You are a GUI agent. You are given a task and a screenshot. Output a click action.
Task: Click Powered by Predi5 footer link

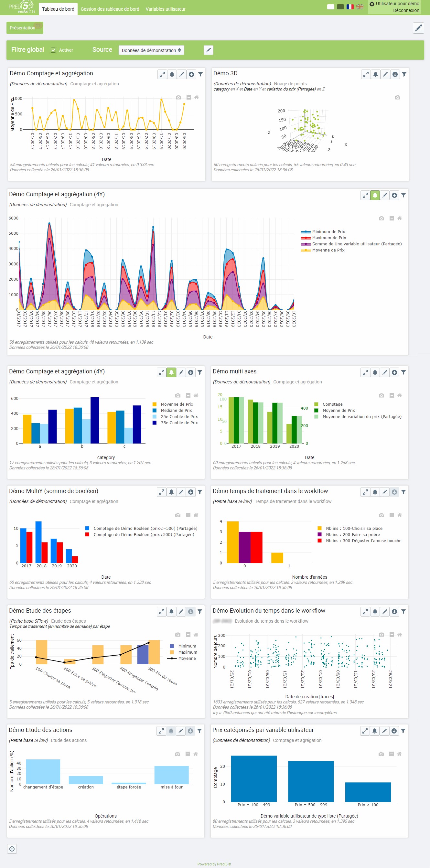tap(214, 864)
